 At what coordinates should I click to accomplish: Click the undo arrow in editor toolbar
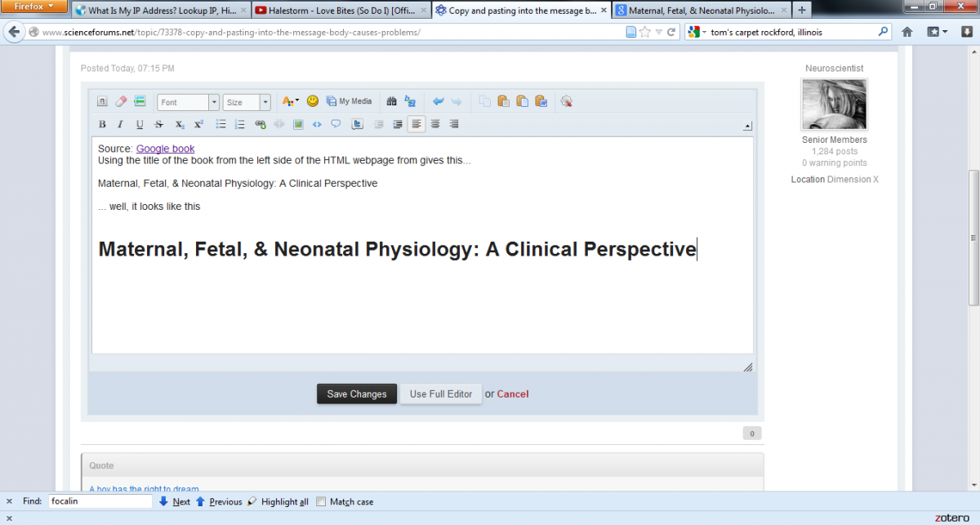438,101
